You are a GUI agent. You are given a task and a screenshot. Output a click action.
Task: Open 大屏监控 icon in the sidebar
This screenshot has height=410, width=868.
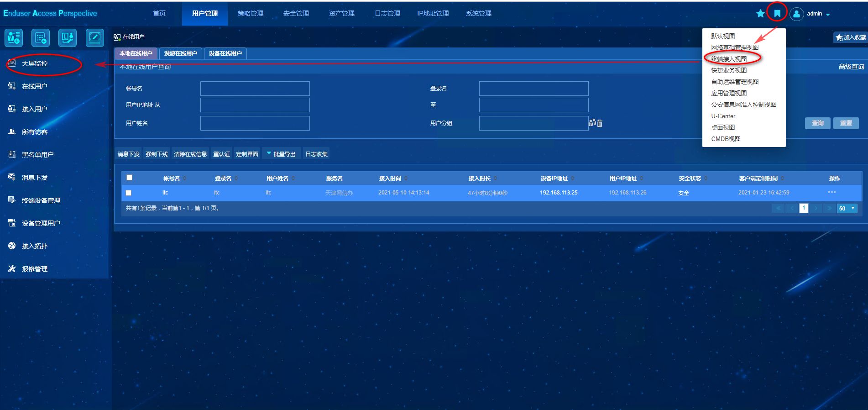(x=12, y=63)
